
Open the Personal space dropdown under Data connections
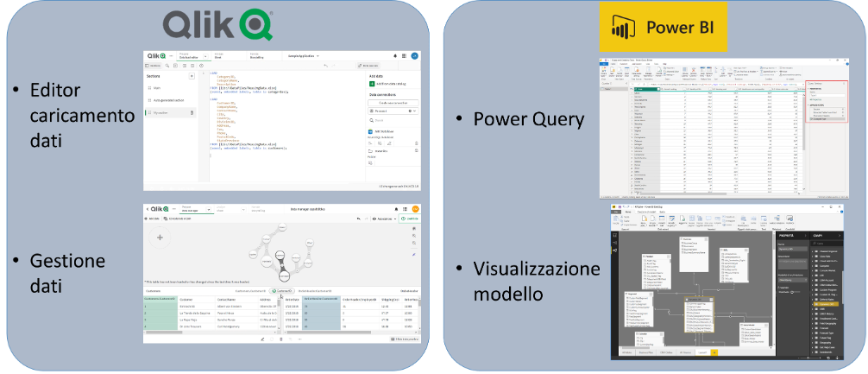393,111
